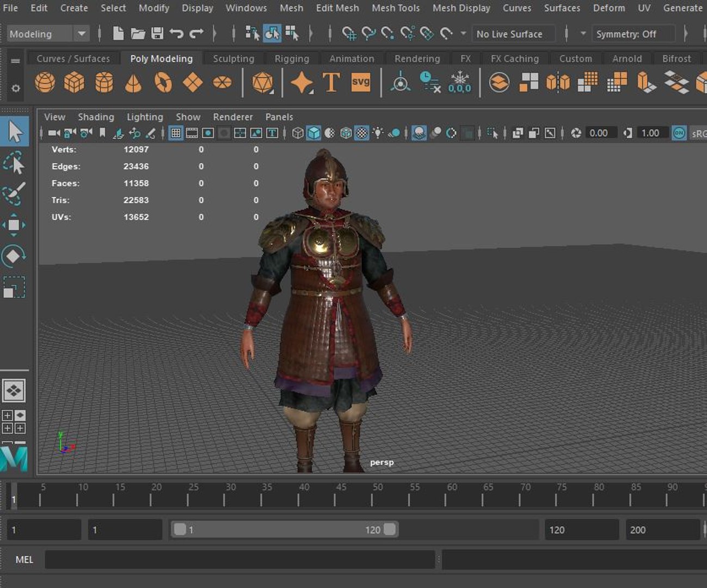Click the Save Scene floppy disk icon
The height and width of the screenshot is (588, 707).
157,34
